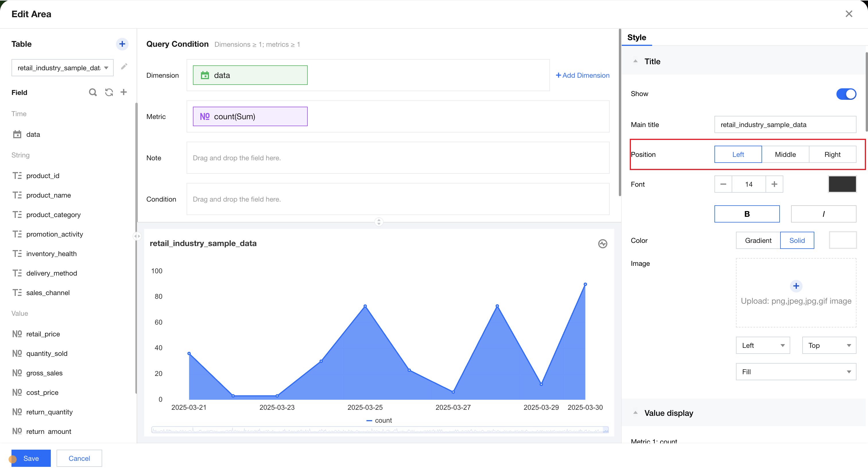
Task: Select the product_category field
Action: coord(53,215)
